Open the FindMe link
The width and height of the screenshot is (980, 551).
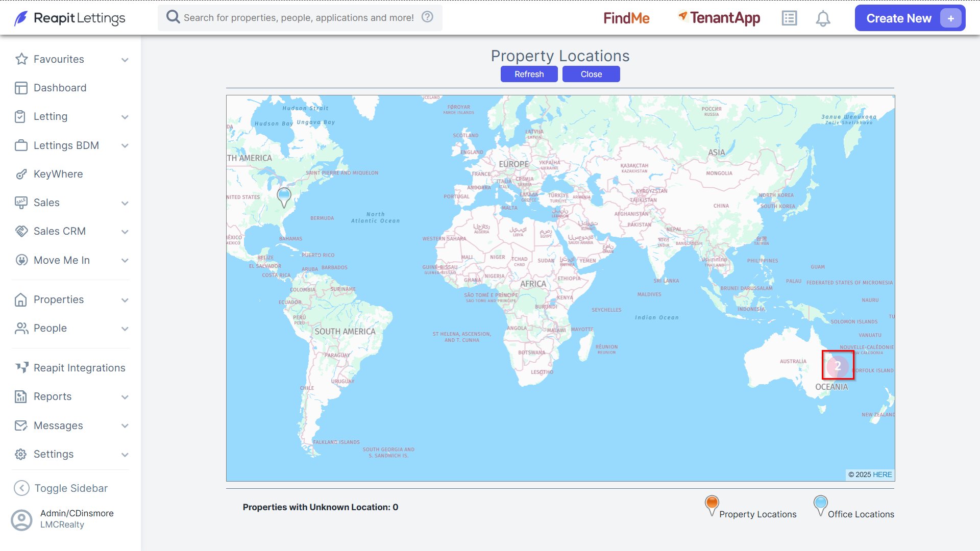(x=626, y=18)
